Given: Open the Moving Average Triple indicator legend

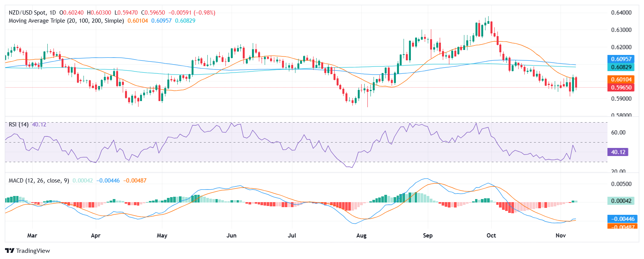Looking at the screenshot, I should click(x=66, y=21).
